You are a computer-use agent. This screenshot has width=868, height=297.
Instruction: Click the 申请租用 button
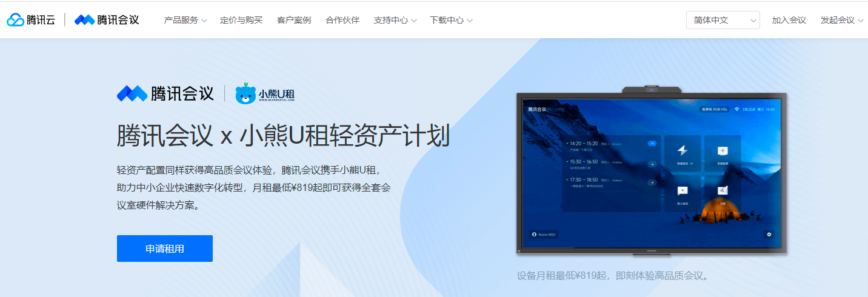[165, 249]
